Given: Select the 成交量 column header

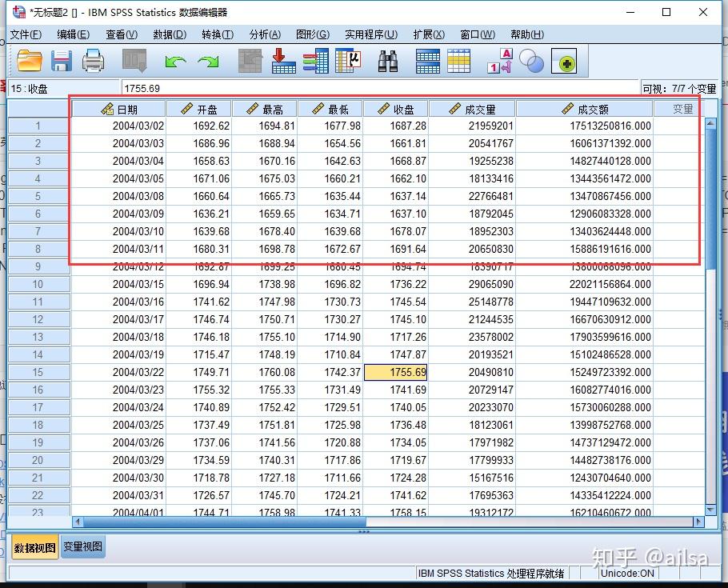Looking at the screenshot, I should tap(472, 109).
